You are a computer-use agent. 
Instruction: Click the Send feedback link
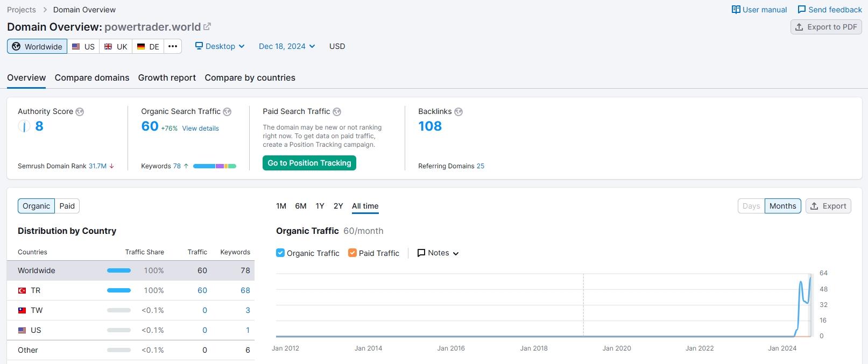click(x=830, y=10)
